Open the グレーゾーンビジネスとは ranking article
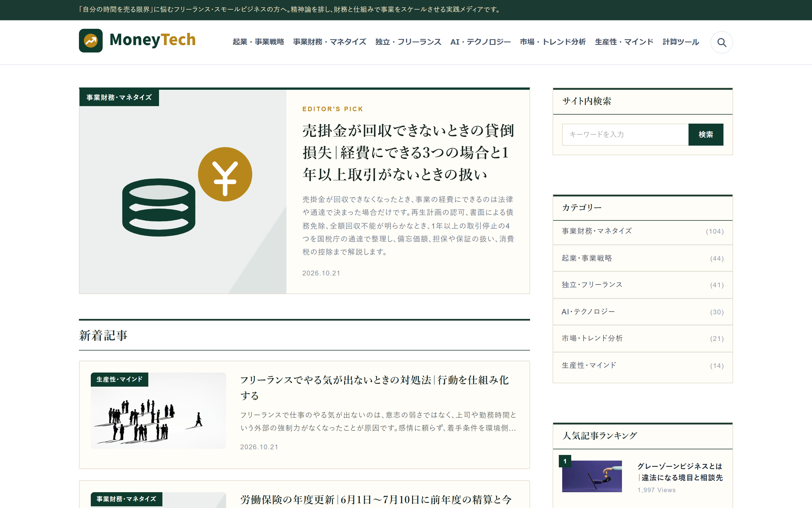This screenshot has width=812, height=508. click(680, 472)
